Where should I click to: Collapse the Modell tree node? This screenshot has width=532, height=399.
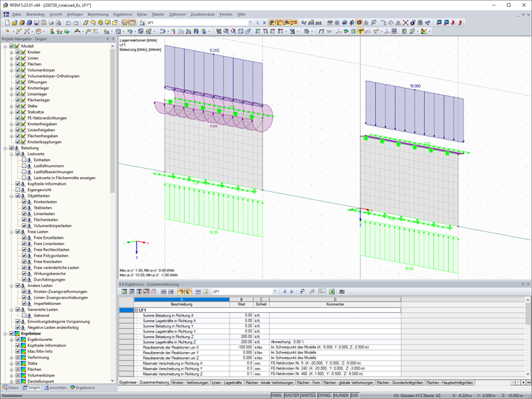[x=5, y=46]
